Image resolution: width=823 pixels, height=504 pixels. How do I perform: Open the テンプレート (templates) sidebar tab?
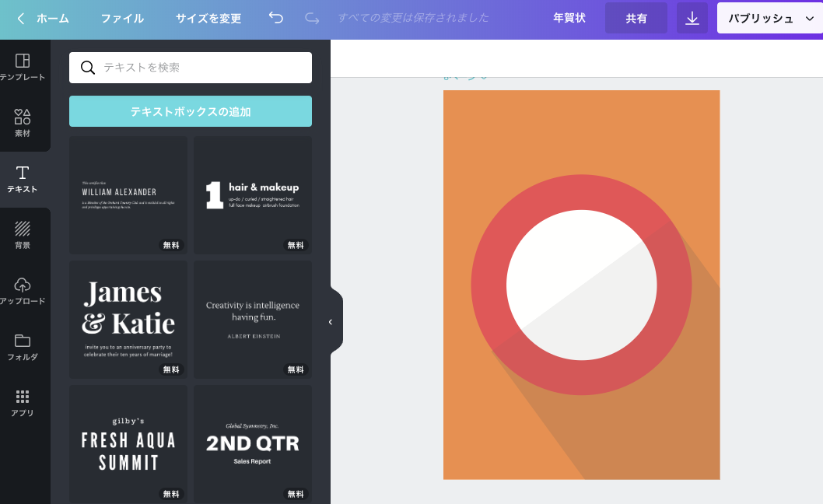pyautogui.click(x=23, y=67)
